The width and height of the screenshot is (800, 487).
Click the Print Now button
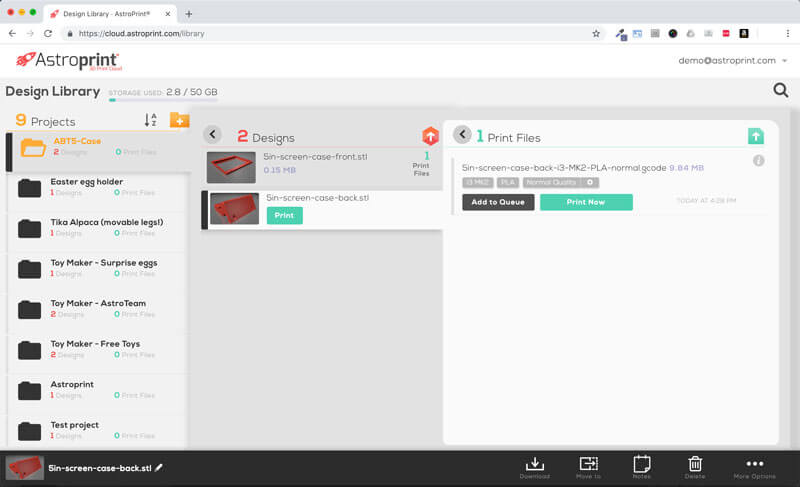tap(586, 202)
